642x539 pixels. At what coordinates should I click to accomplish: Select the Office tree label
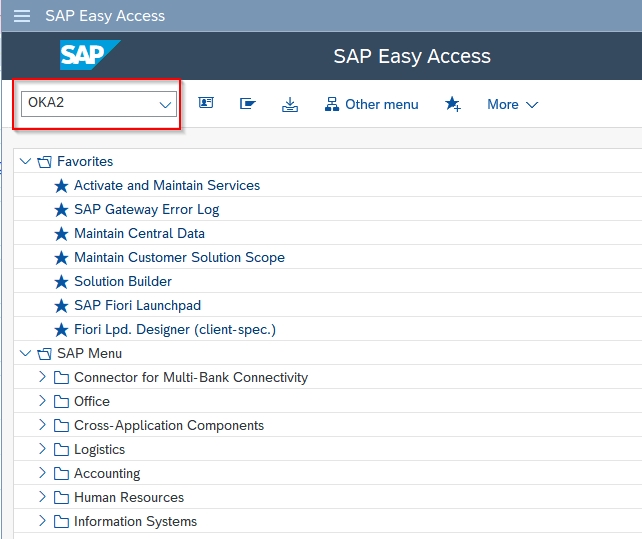click(x=92, y=401)
